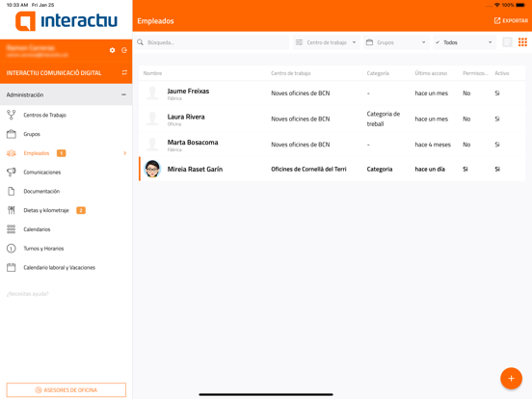Sort by Último acceso column header
The image size is (532, 399).
tap(431, 73)
